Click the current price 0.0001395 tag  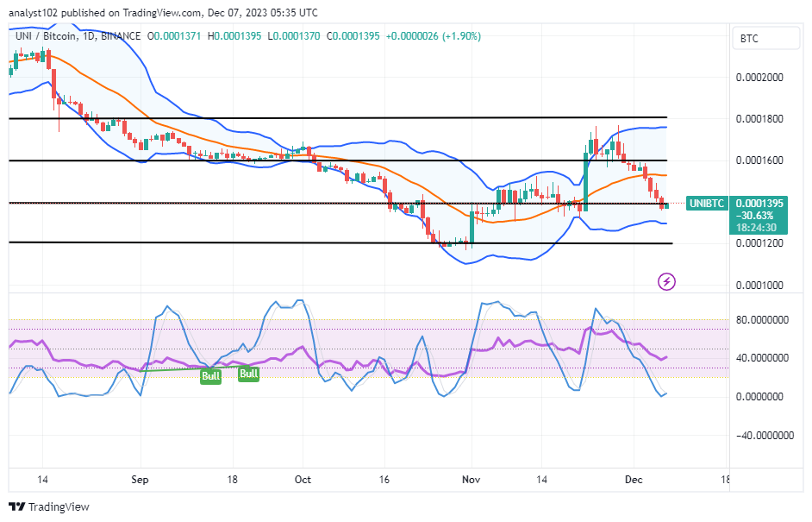pos(759,204)
